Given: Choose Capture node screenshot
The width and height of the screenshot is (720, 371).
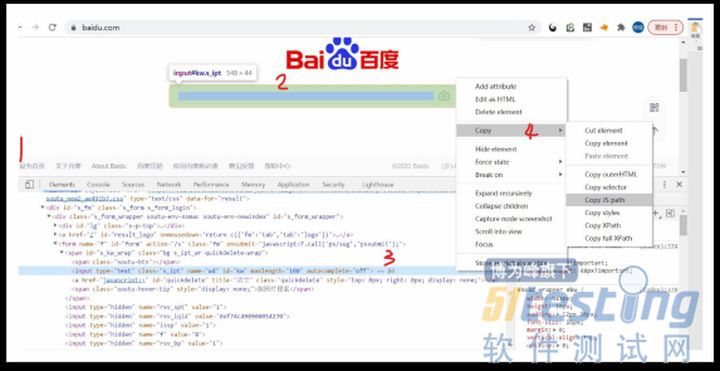Looking at the screenshot, I should pyautogui.click(x=512, y=219).
